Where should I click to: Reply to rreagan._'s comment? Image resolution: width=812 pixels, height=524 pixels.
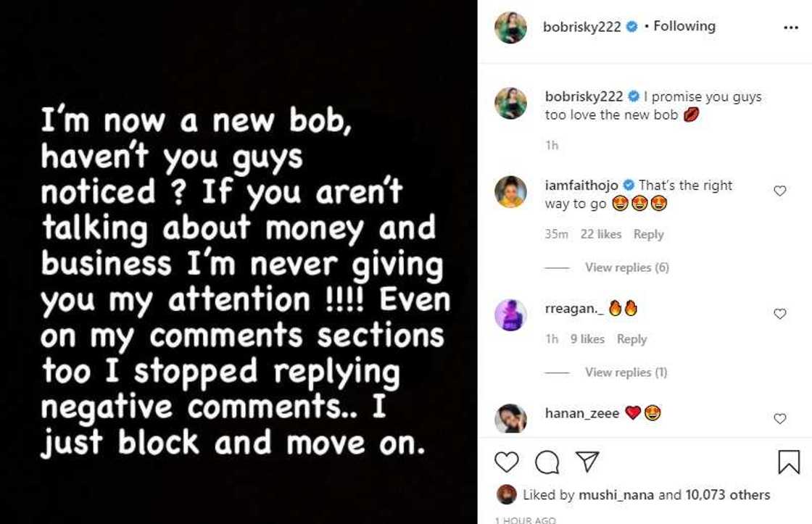point(631,338)
